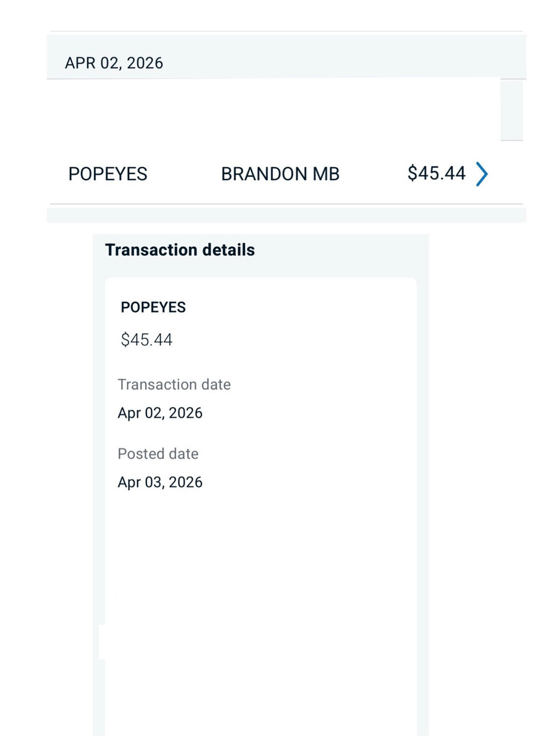This screenshot has width=560, height=741.
Task: Click the gray block right of the date header
Action: pyautogui.click(x=511, y=111)
